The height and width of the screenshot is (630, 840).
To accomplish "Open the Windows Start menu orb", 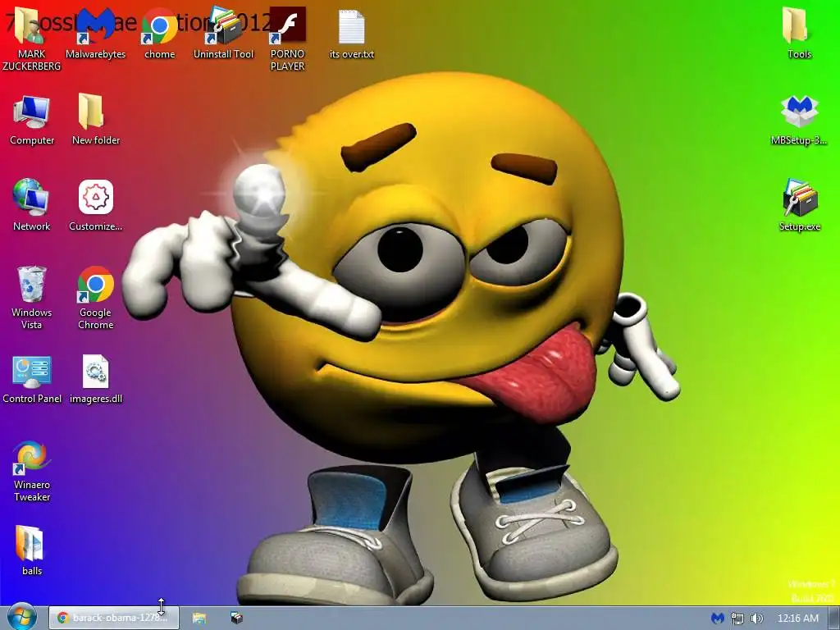I will 21,617.
